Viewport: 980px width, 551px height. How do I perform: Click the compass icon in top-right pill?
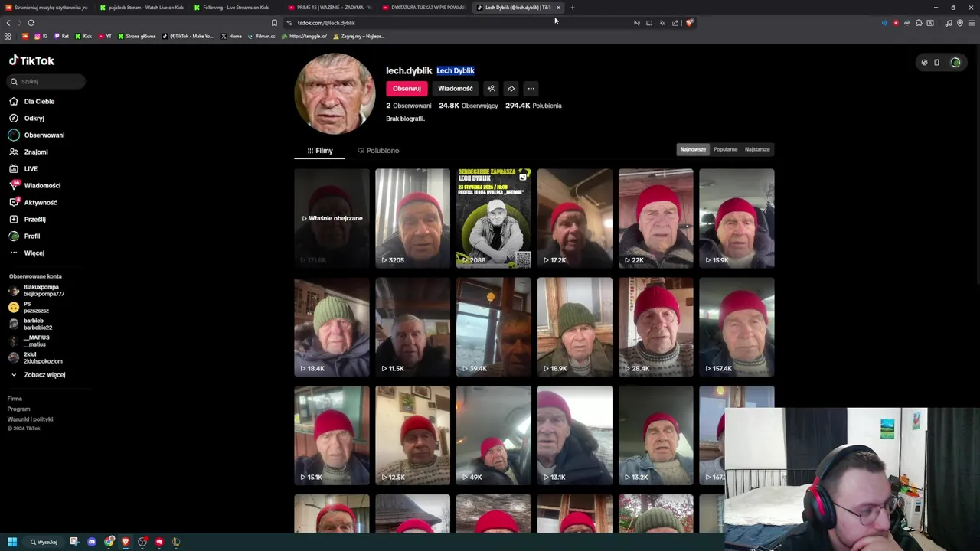tap(924, 63)
